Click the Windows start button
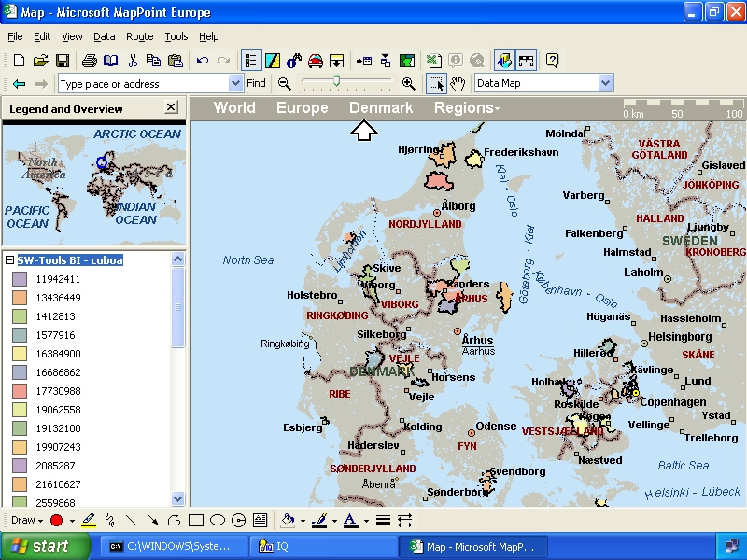This screenshot has width=747, height=560. [x=46, y=546]
